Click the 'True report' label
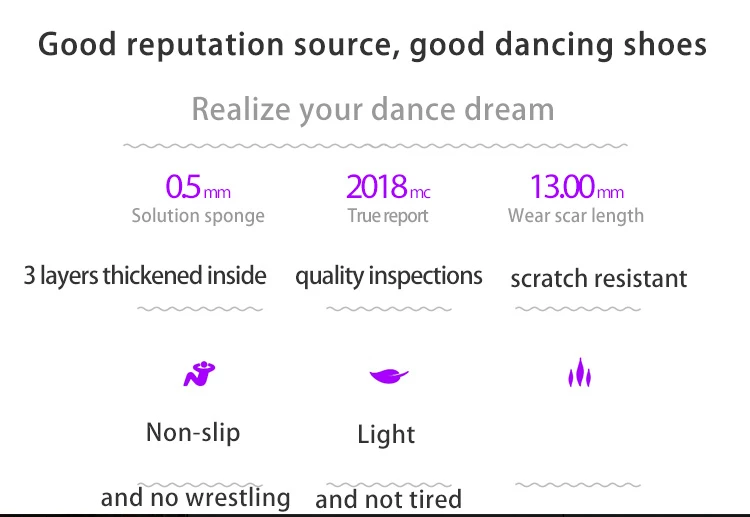This screenshot has width=750, height=517. [388, 216]
